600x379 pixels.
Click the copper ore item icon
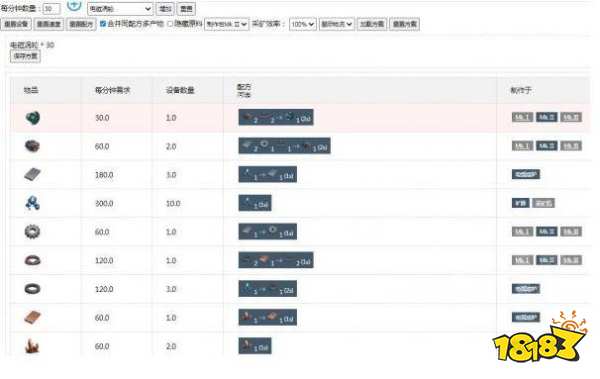33,346
